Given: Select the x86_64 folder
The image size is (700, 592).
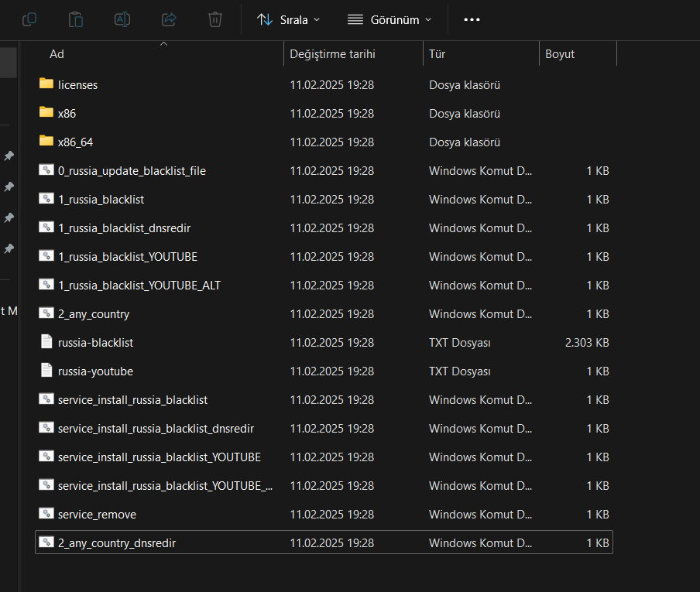Looking at the screenshot, I should (75, 142).
